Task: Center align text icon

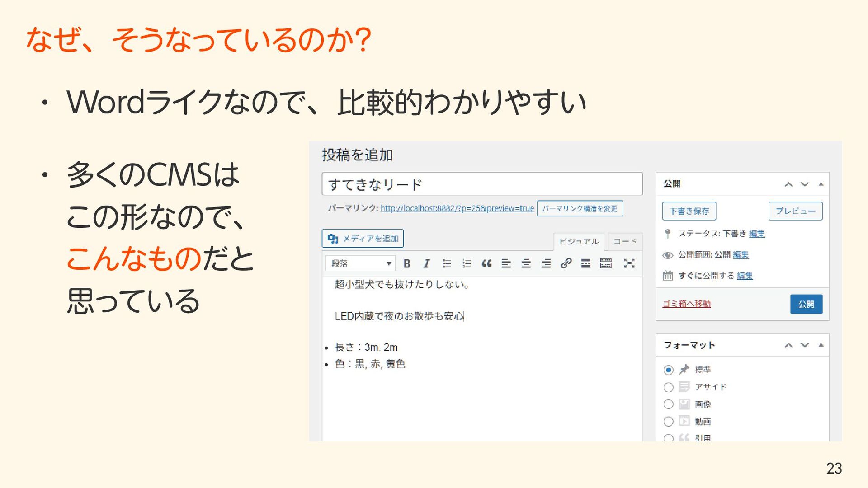Action: 526,263
